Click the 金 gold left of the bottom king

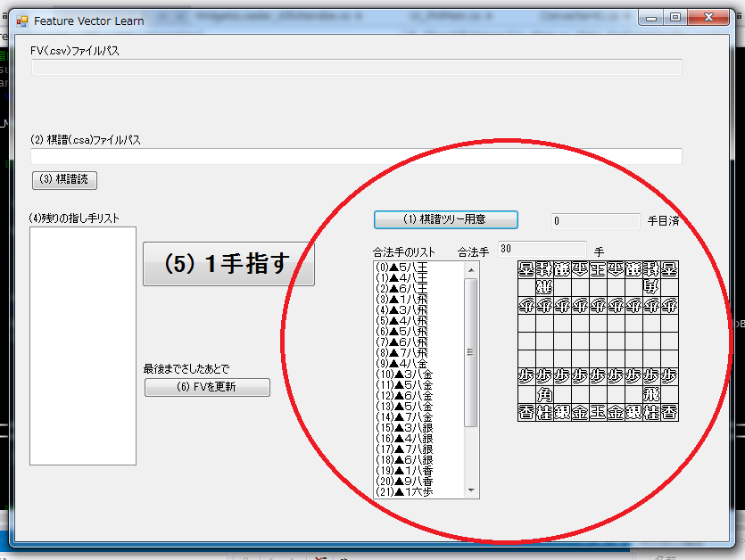tap(580, 412)
